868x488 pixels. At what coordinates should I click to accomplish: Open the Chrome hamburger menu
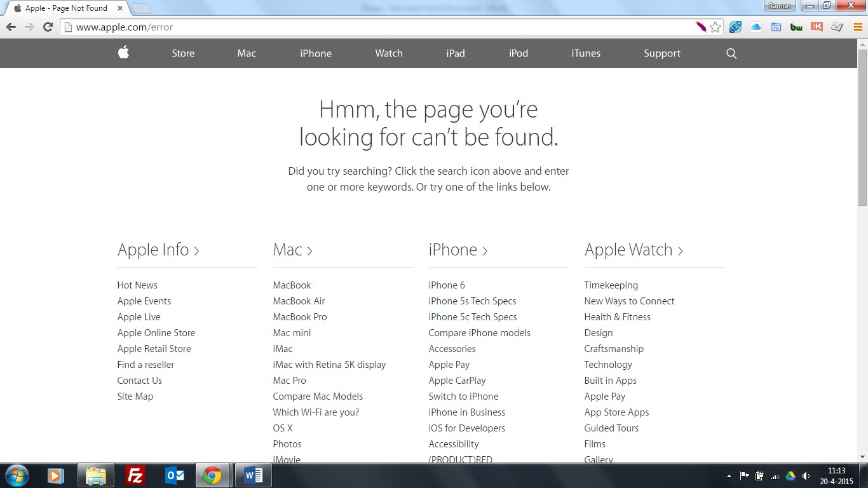[x=857, y=27]
